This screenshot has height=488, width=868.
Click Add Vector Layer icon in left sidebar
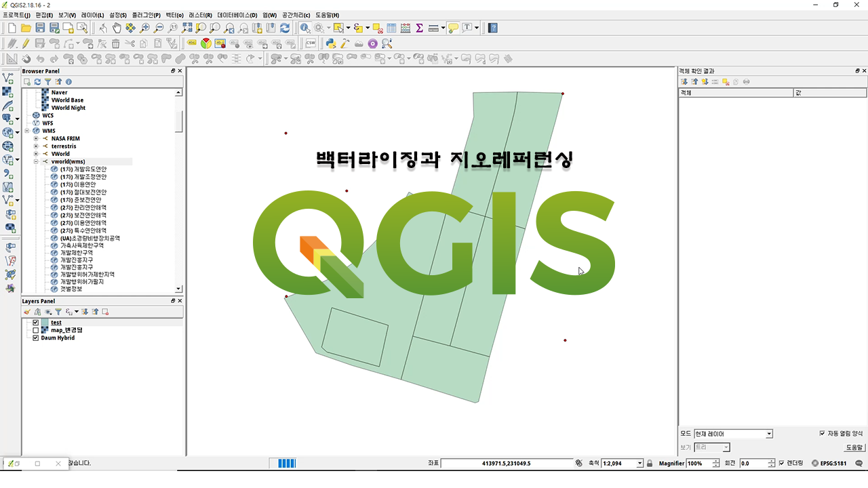click(x=8, y=79)
